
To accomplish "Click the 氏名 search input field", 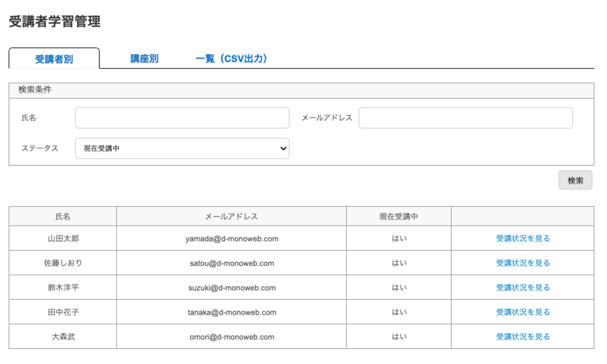I will [x=182, y=118].
